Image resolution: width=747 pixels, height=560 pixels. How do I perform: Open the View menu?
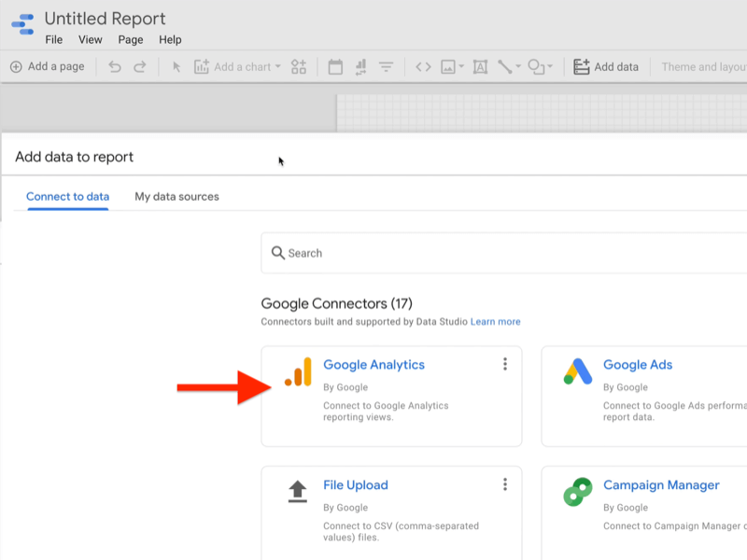90,40
